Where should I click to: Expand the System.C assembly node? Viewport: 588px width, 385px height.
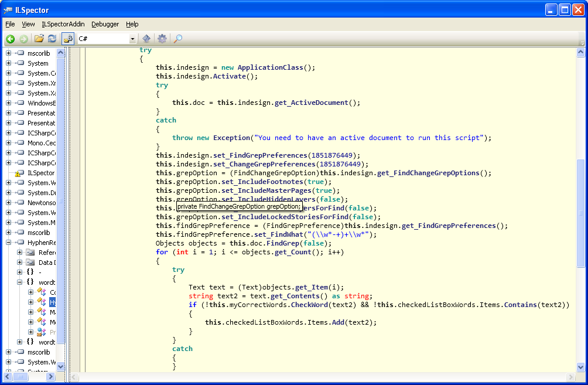click(8, 73)
